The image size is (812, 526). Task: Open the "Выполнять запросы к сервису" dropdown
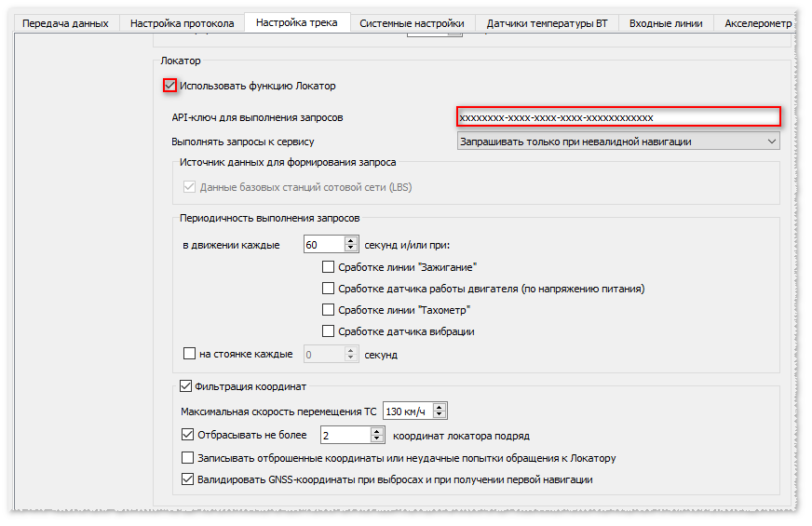tap(618, 142)
